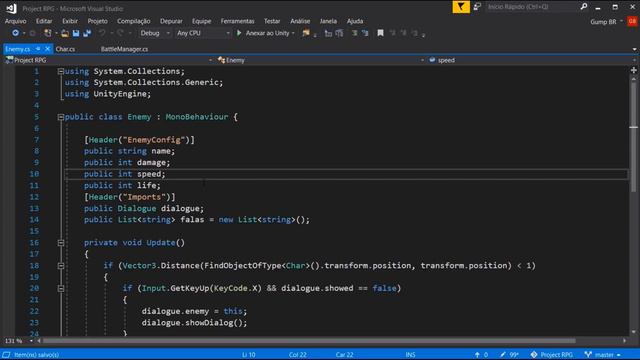Open the document tab list dropdown arrow
The height and width of the screenshot is (360, 640).
(634, 49)
